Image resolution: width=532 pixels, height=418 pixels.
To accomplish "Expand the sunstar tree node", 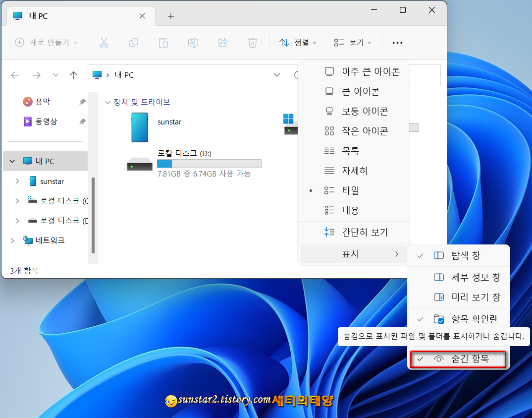I will pos(17,181).
